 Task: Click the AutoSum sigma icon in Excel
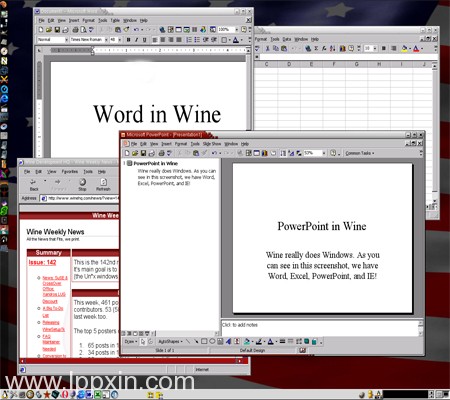tap(316, 48)
